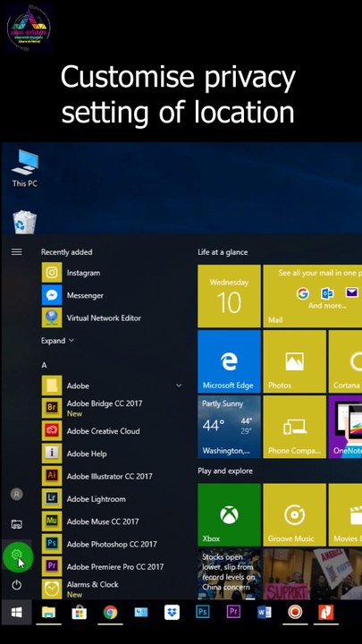This screenshot has height=644, width=362.
Task: Launch the Xbox tile
Action: (229, 514)
